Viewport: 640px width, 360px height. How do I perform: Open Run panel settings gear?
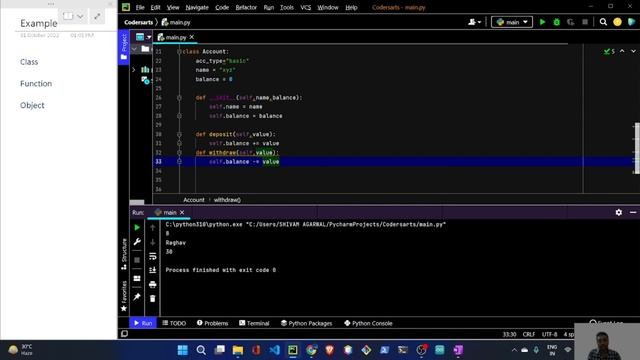coord(619,212)
